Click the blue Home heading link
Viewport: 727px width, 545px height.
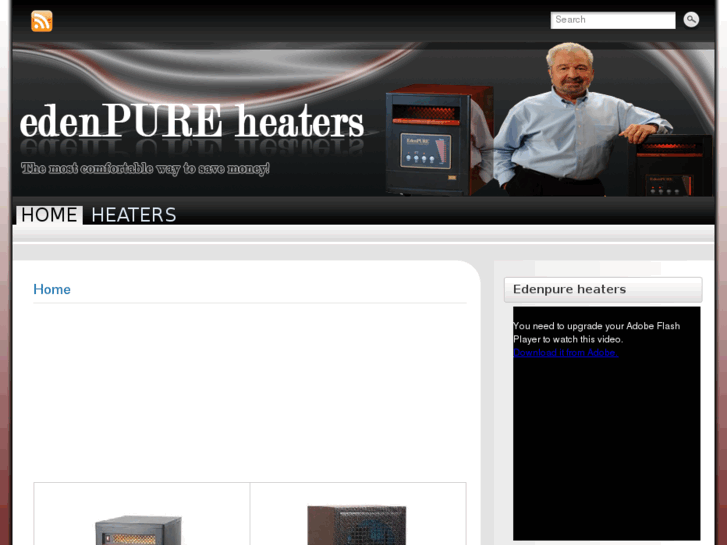(x=52, y=289)
